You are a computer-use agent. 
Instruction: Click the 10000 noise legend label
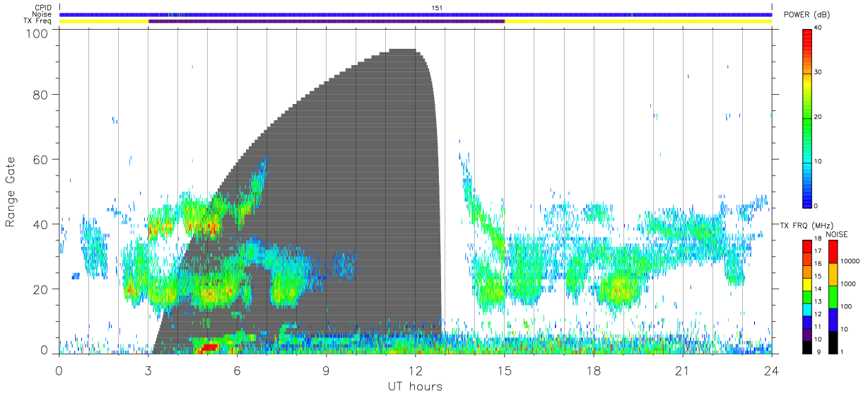(x=850, y=262)
